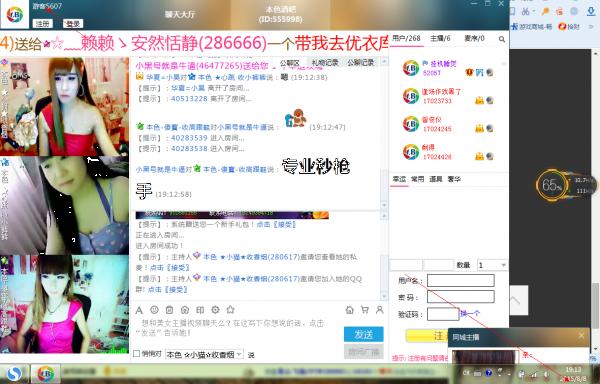This screenshot has height=384, width=600.
Task: Click webcam icon for user 17024426
Action: pos(489,156)
